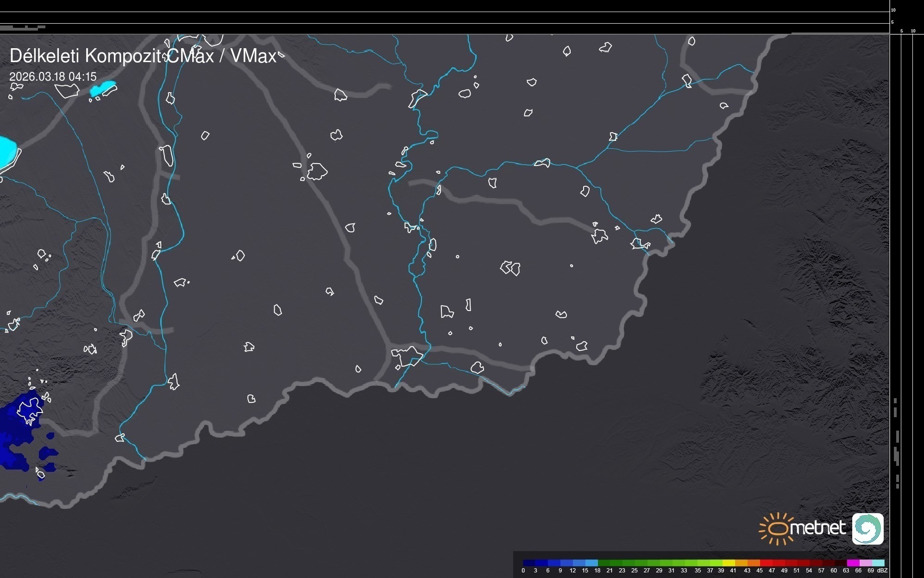Select the dark green 18 dBZ legend swatch
The image size is (924, 578).
pos(604,563)
